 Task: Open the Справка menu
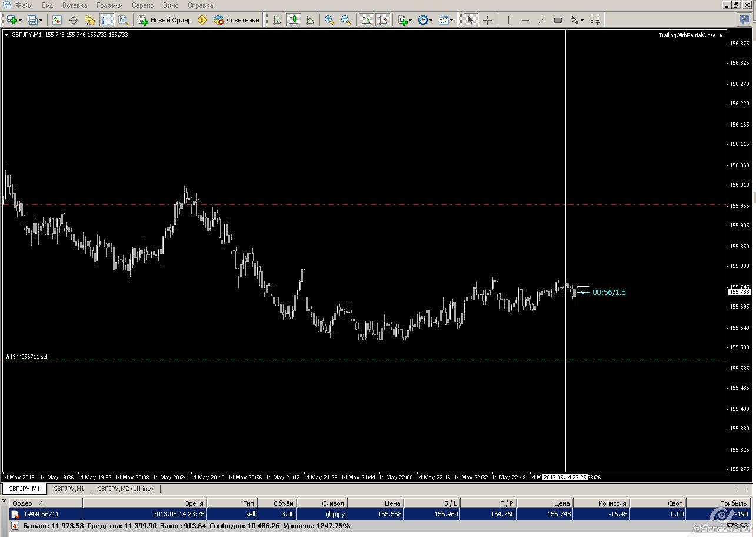[201, 5]
